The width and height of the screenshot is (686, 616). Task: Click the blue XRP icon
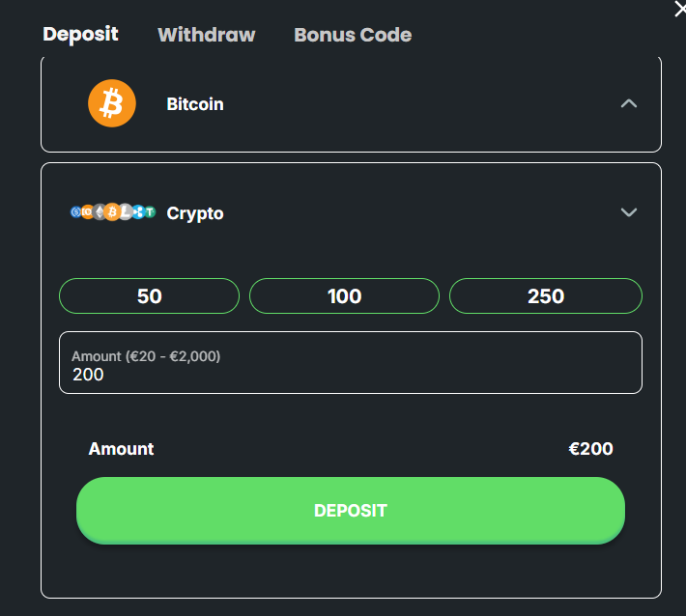pos(138,212)
